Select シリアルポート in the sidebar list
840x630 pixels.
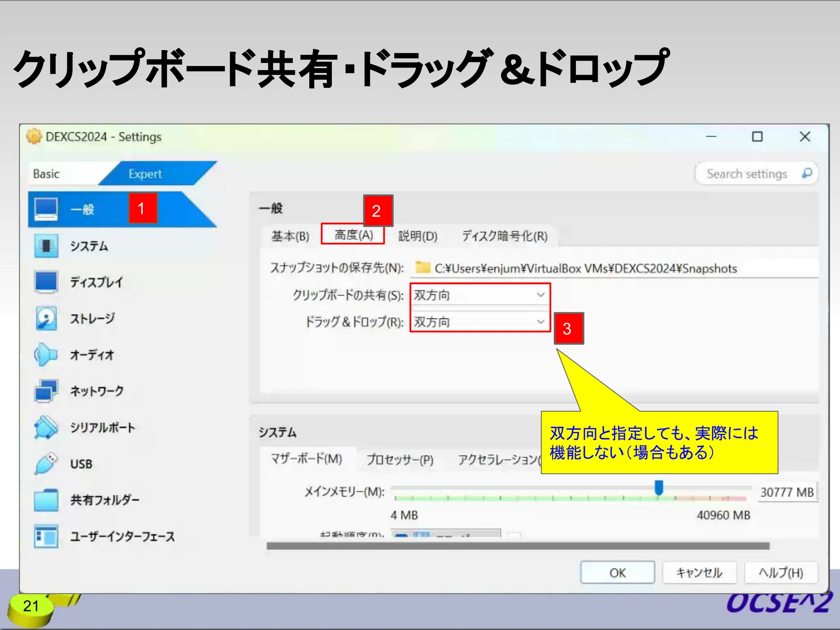(x=103, y=427)
